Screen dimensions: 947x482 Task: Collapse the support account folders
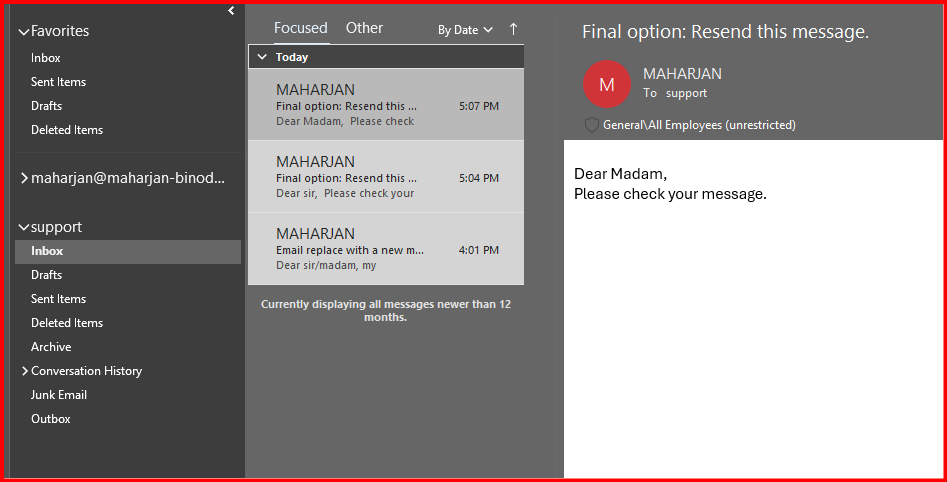[24, 227]
